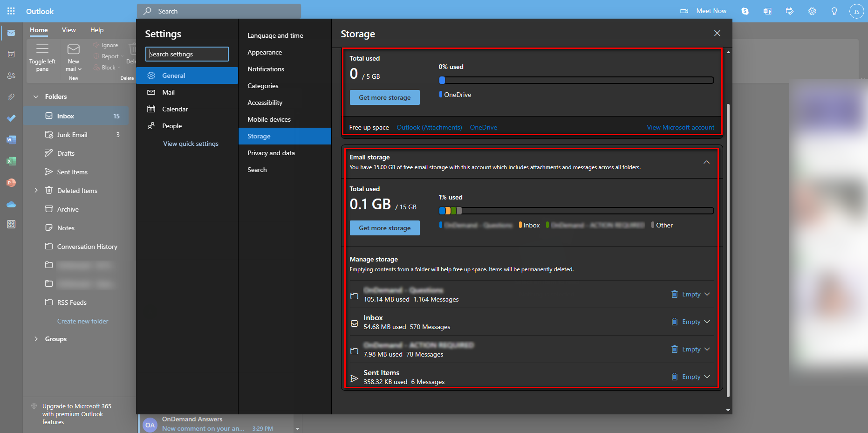Open the Mail settings category
868x433 pixels.
point(167,92)
